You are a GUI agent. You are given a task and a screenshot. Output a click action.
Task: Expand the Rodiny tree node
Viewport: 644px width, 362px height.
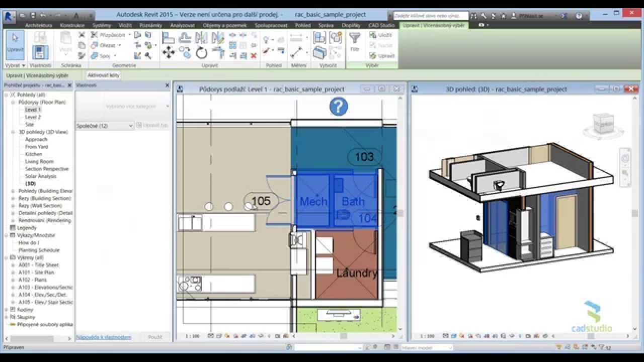[6, 310]
